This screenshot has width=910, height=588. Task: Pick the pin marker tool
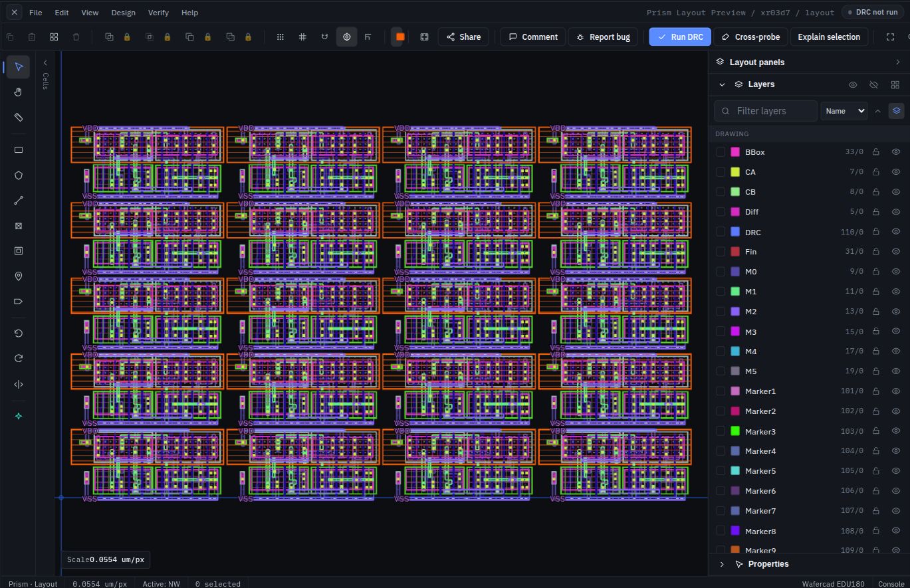19,276
